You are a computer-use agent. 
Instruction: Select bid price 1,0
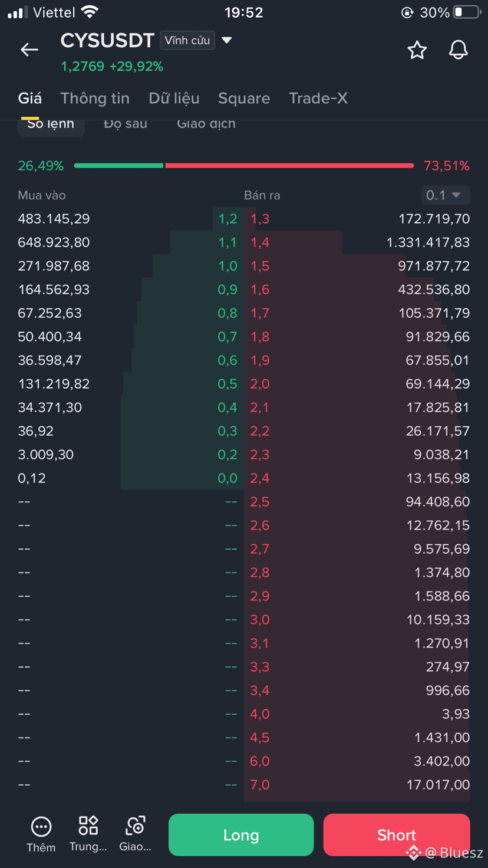tap(227, 266)
